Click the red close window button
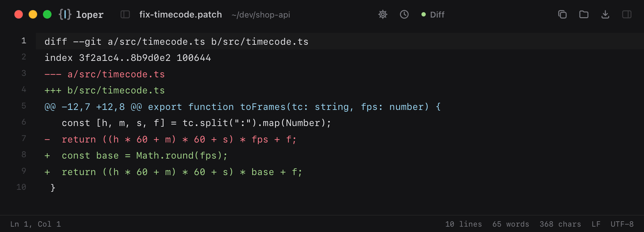The image size is (644, 232). (19, 14)
